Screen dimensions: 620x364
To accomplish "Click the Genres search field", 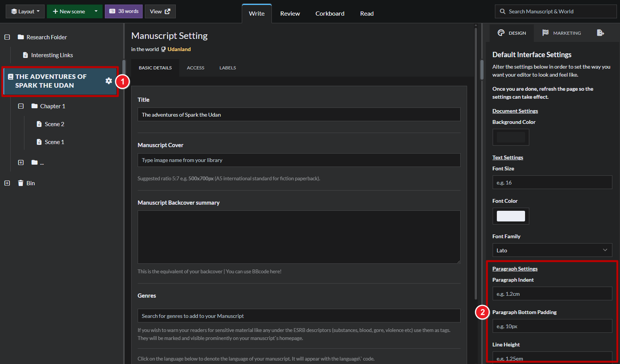I will [299, 316].
